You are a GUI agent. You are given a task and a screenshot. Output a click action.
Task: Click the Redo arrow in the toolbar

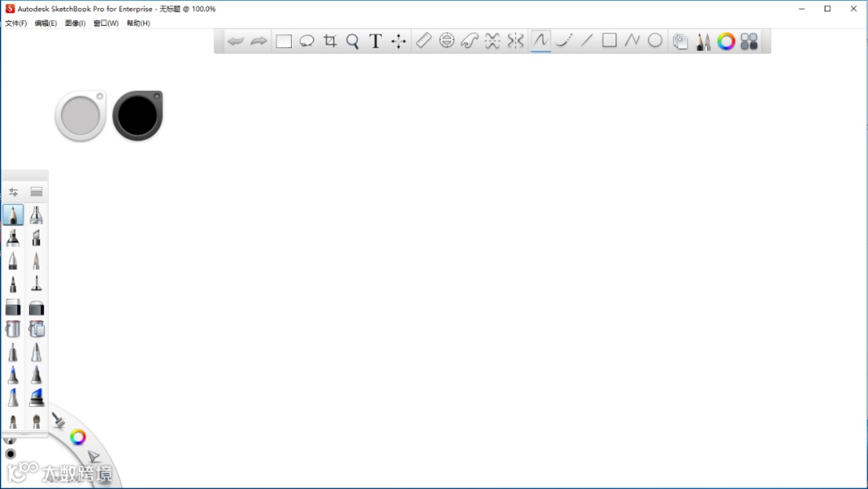pyautogui.click(x=259, y=41)
